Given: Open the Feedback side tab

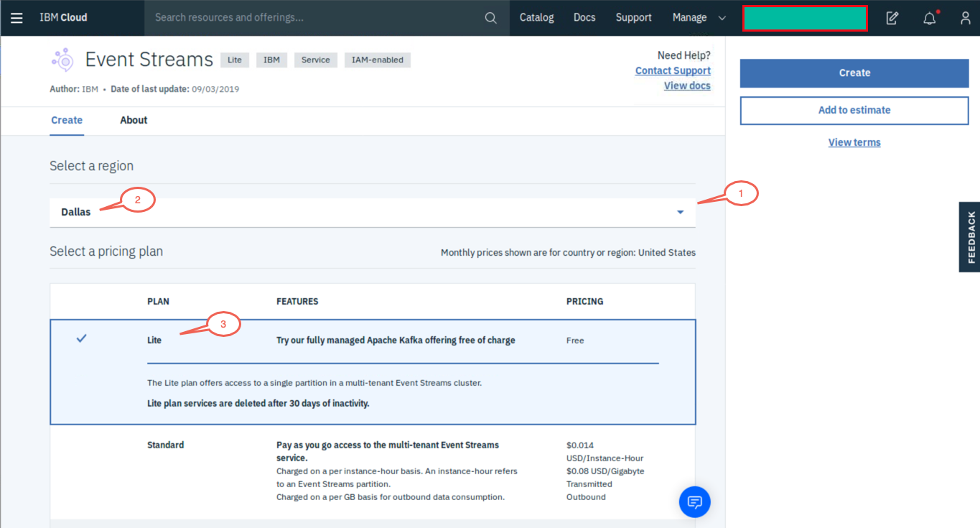Looking at the screenshot, I should 970,237.
